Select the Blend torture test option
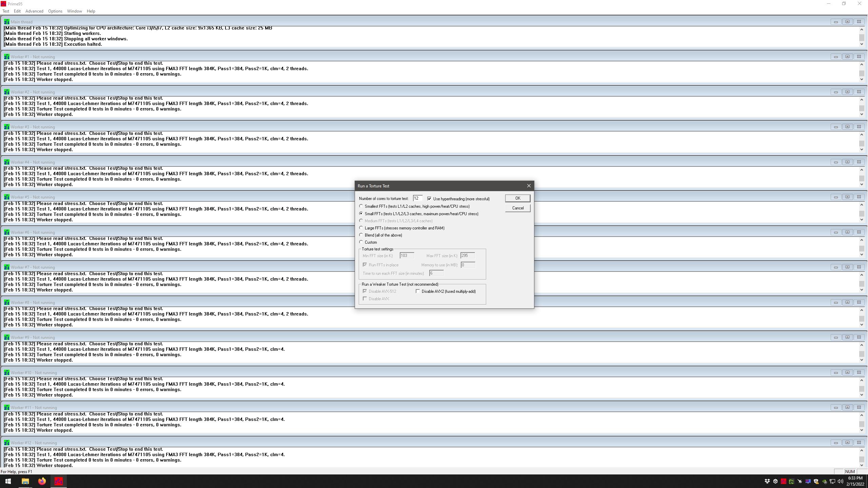This screenshot has width=868, height=488. (361, 235)
